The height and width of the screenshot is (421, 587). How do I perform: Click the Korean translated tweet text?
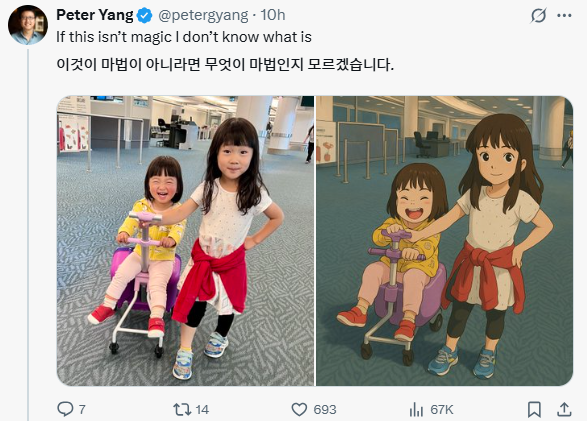click(x=225, y=64)
